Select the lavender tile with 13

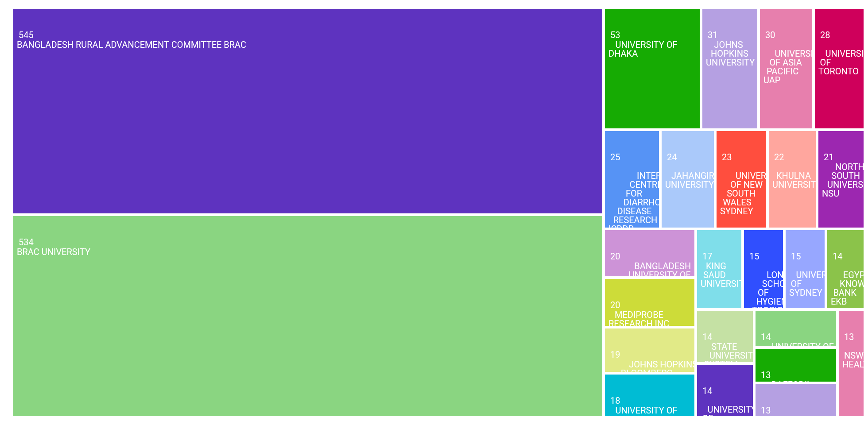coord(796,400)
